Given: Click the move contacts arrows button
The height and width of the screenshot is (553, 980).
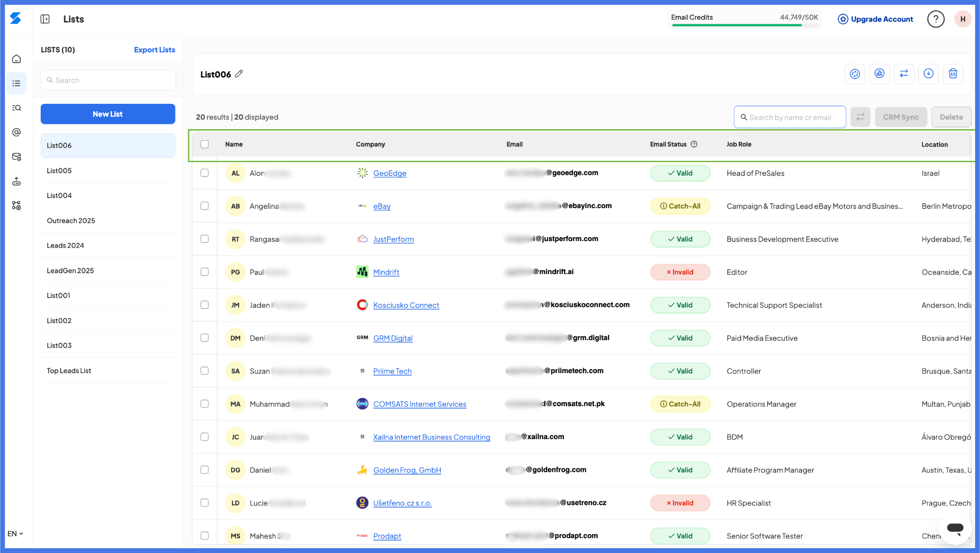Looking at the screenshot, I should tap(860, 117).
